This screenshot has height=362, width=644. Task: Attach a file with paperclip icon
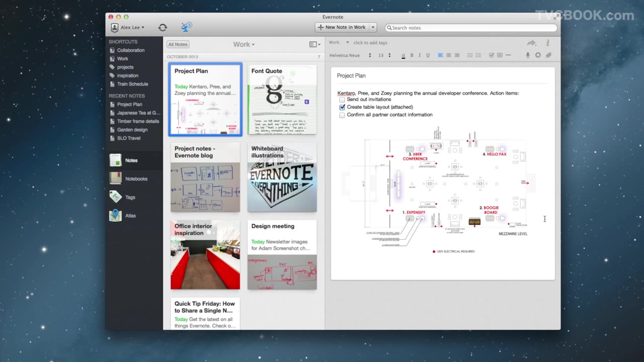(548, 55)
